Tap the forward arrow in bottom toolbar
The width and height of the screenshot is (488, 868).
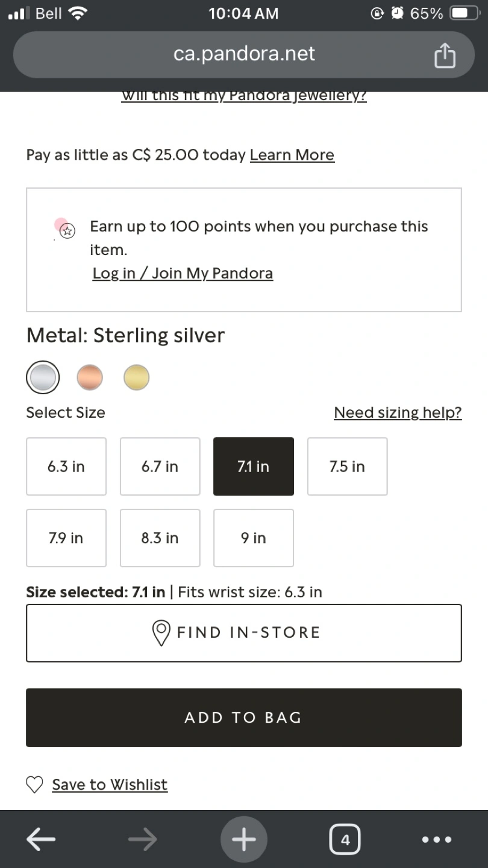(143, 839)
